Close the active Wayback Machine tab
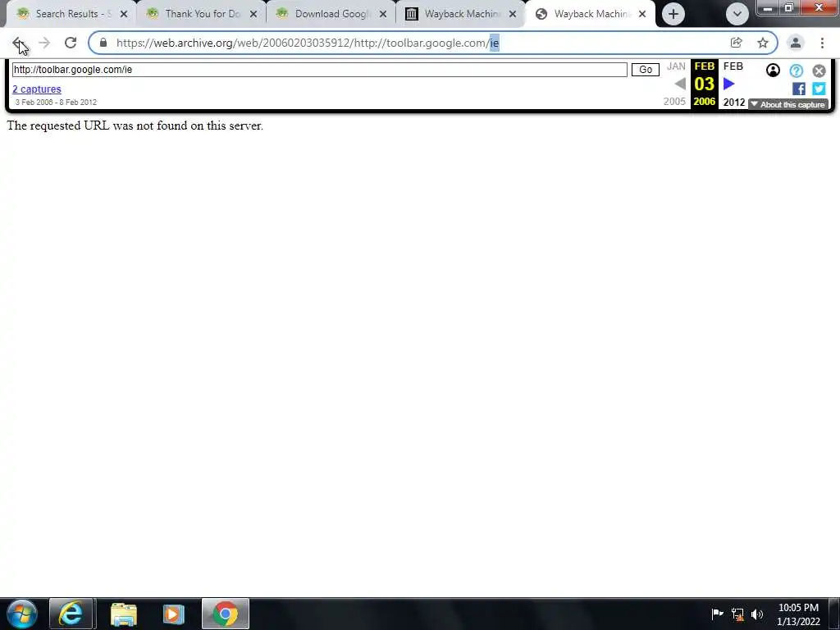The height and width of the screenshot is (630, 840). pos(642,15)
